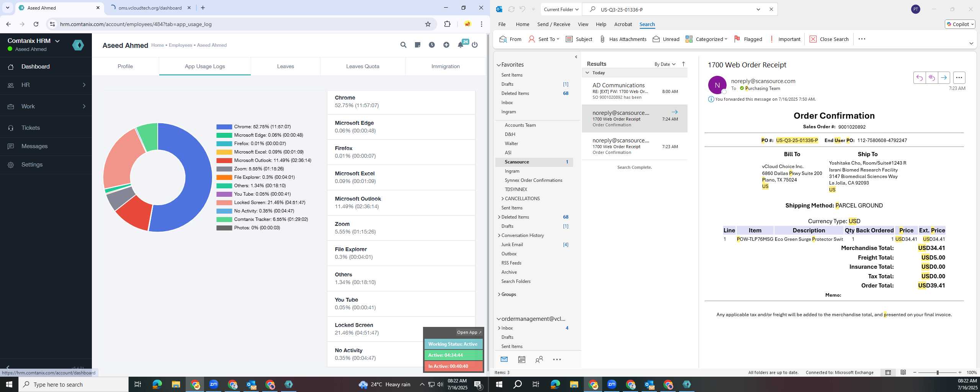The image size is (980, 392).
Task: Open the Outlook File menu
Action: [x=502, y=24]
